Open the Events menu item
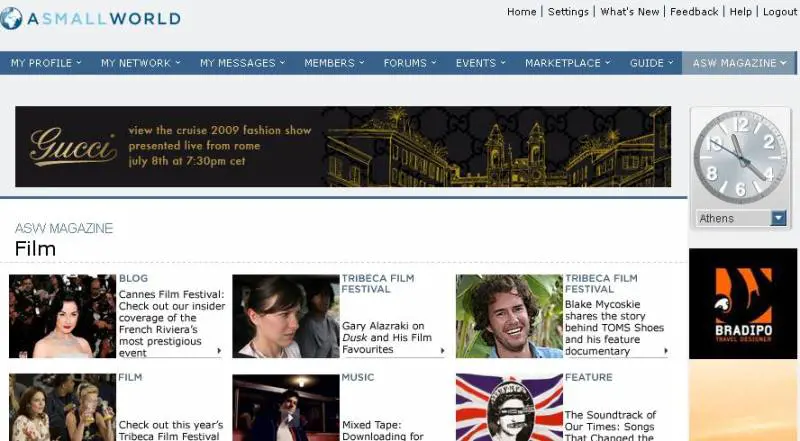 pyautogui.click(x=481, y=63)
